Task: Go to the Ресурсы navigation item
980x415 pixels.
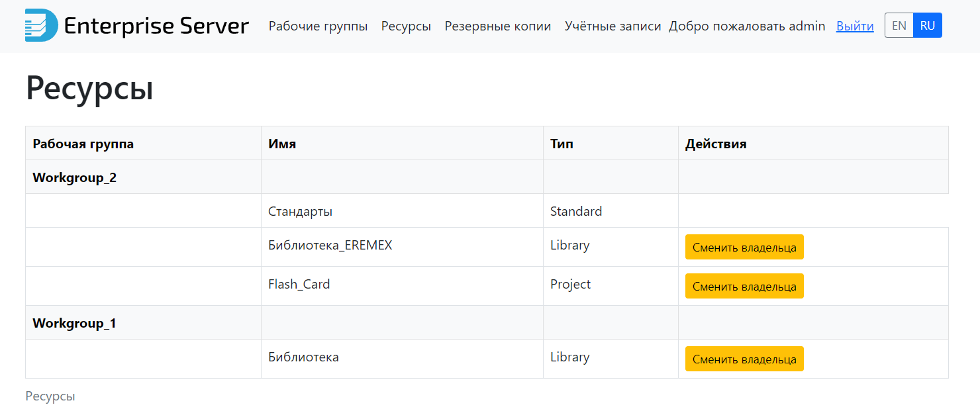Action: pyautogui.click(x=406, y=26)
